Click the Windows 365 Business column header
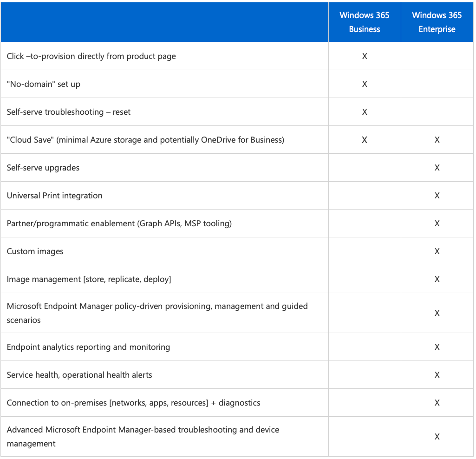The image size is (476, 459). point(365,22)
